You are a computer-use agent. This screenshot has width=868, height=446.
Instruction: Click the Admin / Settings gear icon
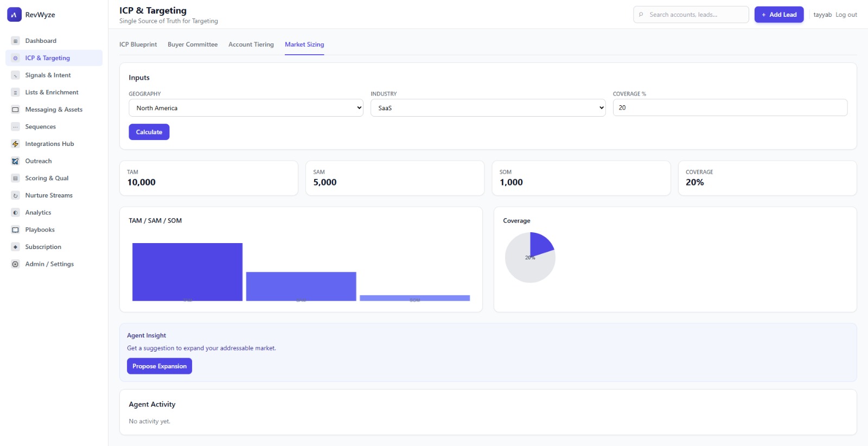coord(15,264)
